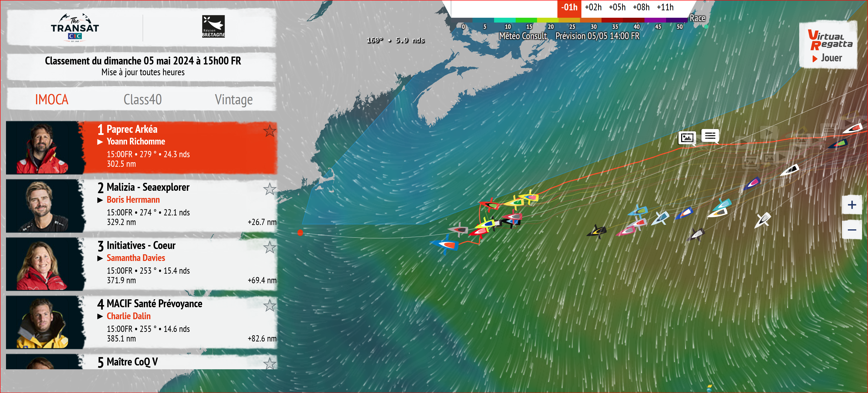Select the +05h forecast time step
This screenshot has height=393, width=868.
click(x=617, y=7)
